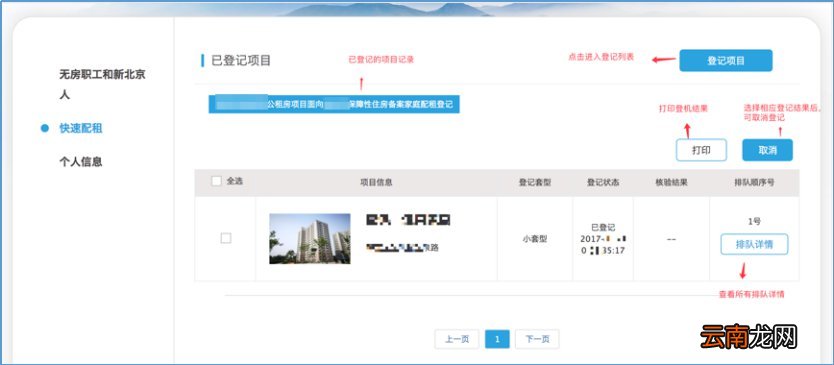The image size is (834, 365).
Task: Open 无房职工和新北京人 sidebar item
Action: pos(102,85)
